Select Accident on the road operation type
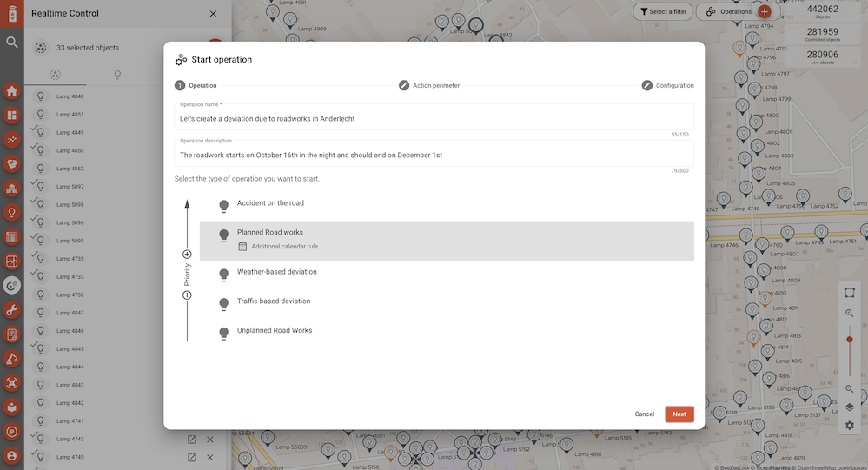868x470 pixels. (x=270, y=203)
